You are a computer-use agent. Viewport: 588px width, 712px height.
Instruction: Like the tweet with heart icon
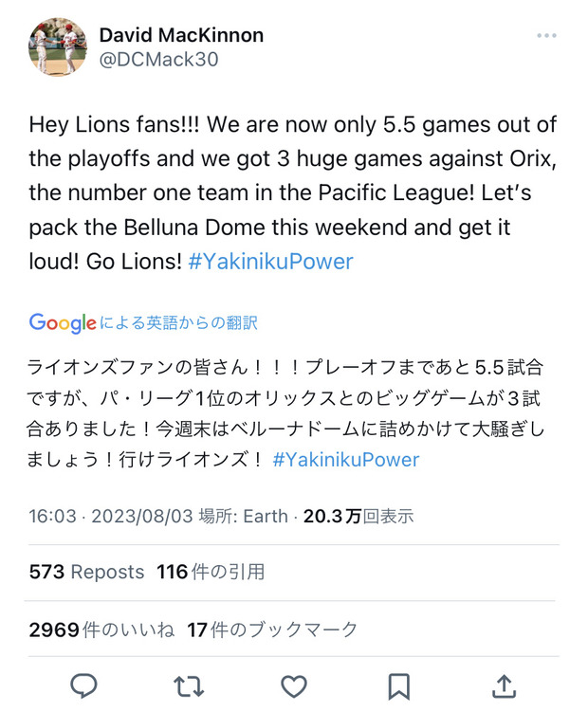pyautogui.click(x=294, y=685)
